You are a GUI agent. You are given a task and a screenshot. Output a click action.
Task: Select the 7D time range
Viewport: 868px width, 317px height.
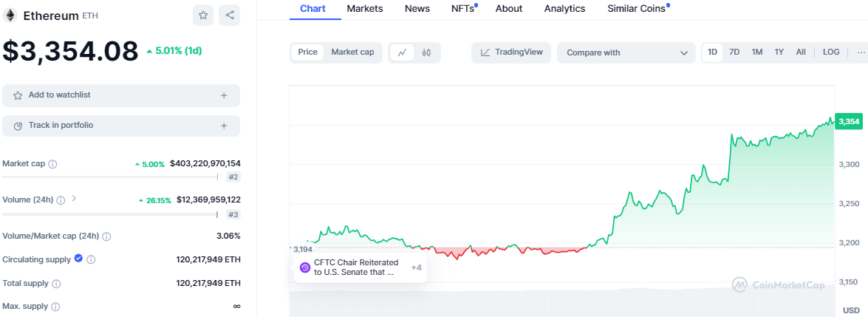click(734, 52)
